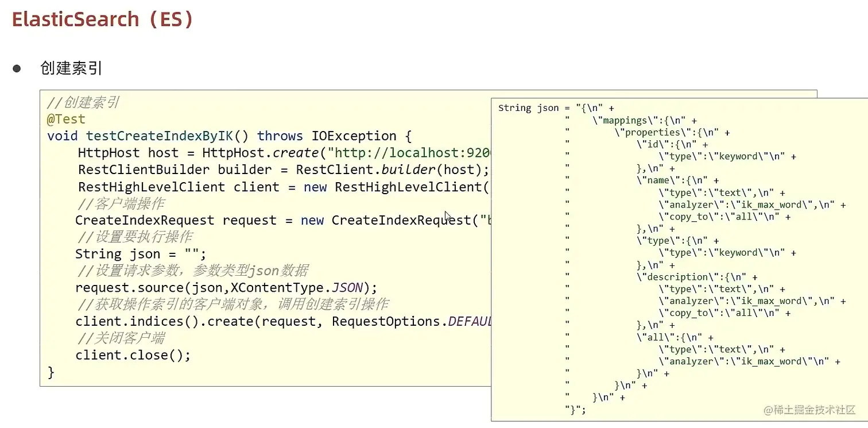The width and height of the screenshot is (868, 428).
Task: Click the "//客户端操作" comment
Action: point(122,203)
